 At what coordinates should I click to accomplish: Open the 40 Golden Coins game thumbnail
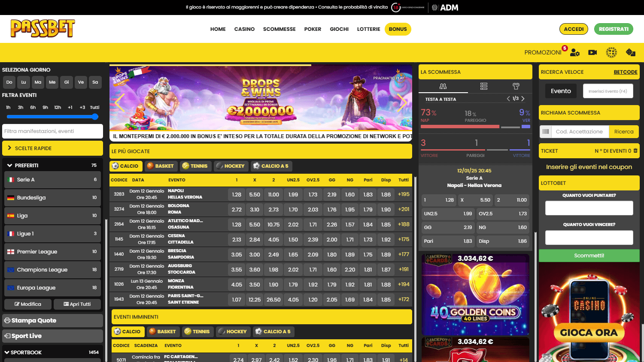[x=475, y=295]
